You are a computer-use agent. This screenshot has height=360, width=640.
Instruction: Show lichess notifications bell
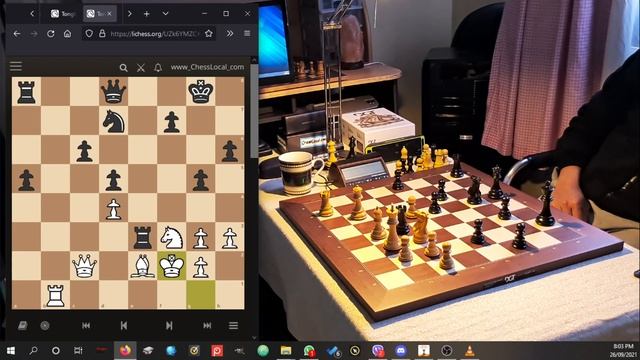coord(158,68)
